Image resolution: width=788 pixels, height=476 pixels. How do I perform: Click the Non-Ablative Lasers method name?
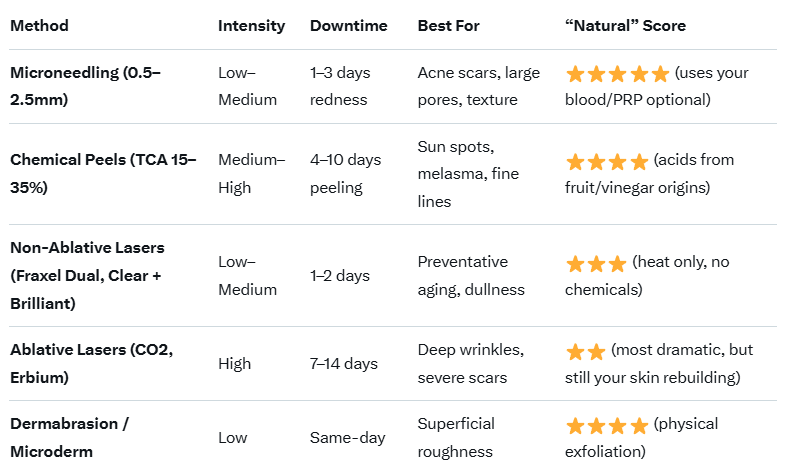coord(88,275)
